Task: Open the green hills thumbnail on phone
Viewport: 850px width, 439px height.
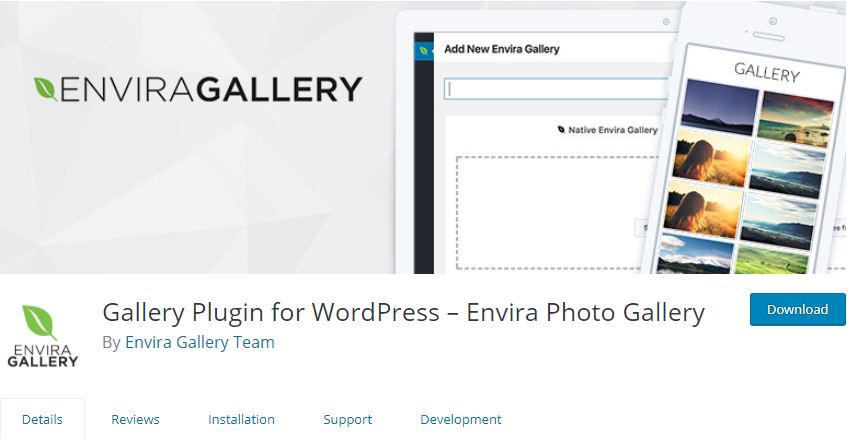Action: pos(770,259)
